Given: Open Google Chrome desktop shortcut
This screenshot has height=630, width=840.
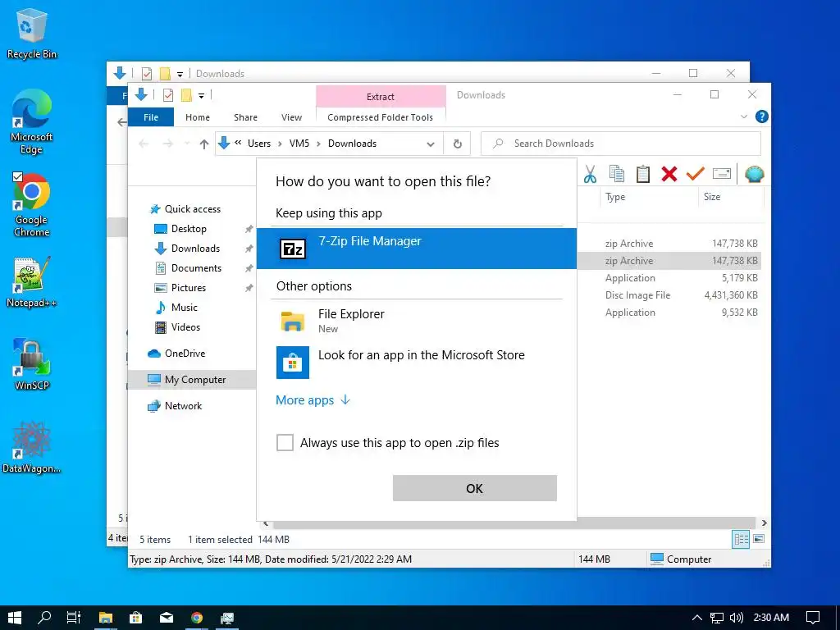Looking at the screenshot, I should pos(32,204).
